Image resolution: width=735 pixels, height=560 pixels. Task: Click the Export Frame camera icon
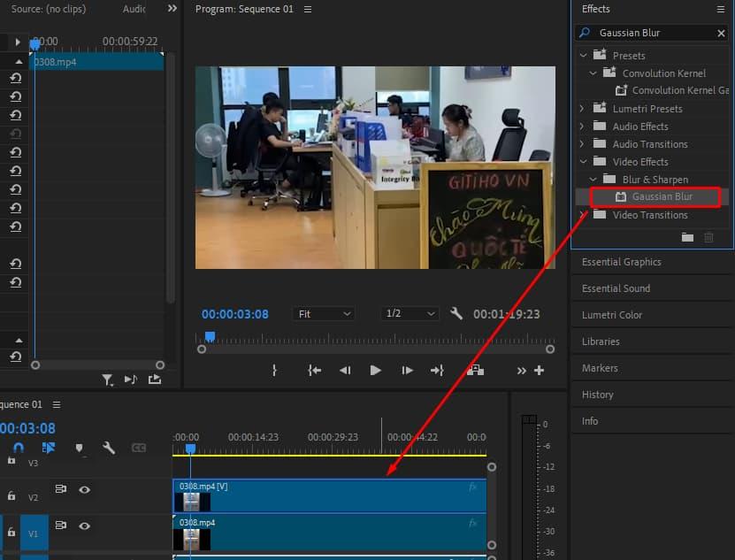476,370
